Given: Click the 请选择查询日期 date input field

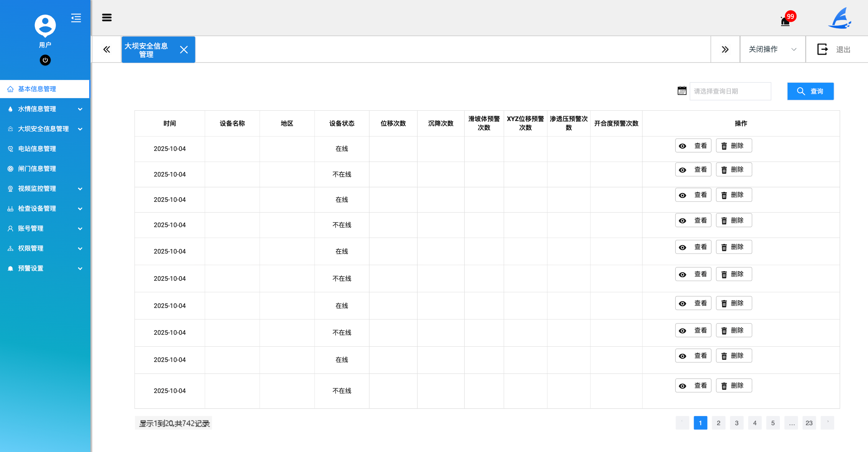Looking at the screenshot, I should click(730, 91).
